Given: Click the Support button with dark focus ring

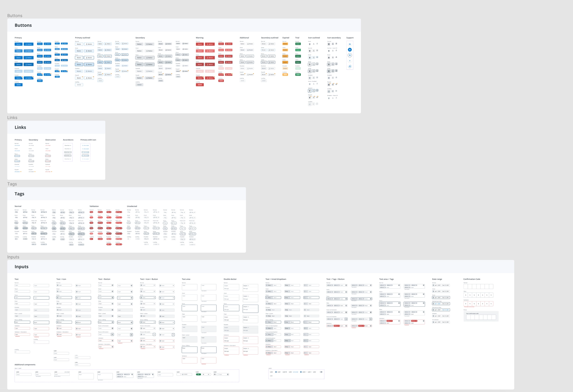Looking at the screenshot, I should pyautogui.click(x=350, y=55).
